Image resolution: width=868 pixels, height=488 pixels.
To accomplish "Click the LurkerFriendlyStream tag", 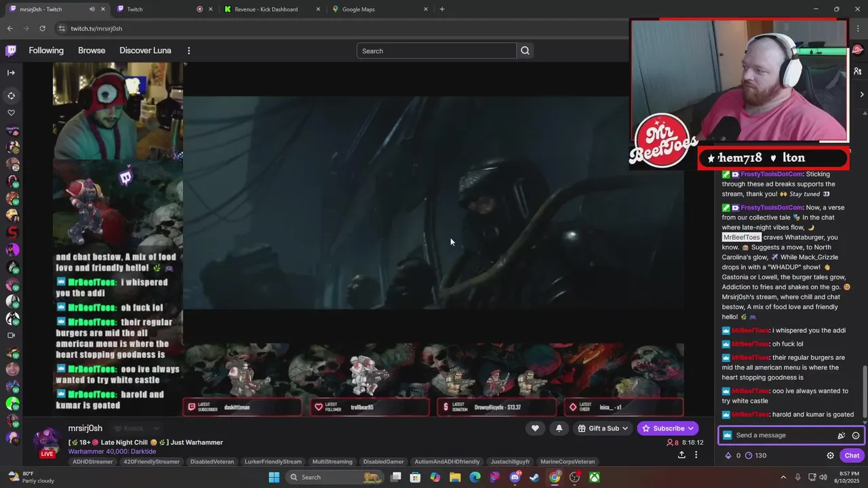I will tap(273, 462).
